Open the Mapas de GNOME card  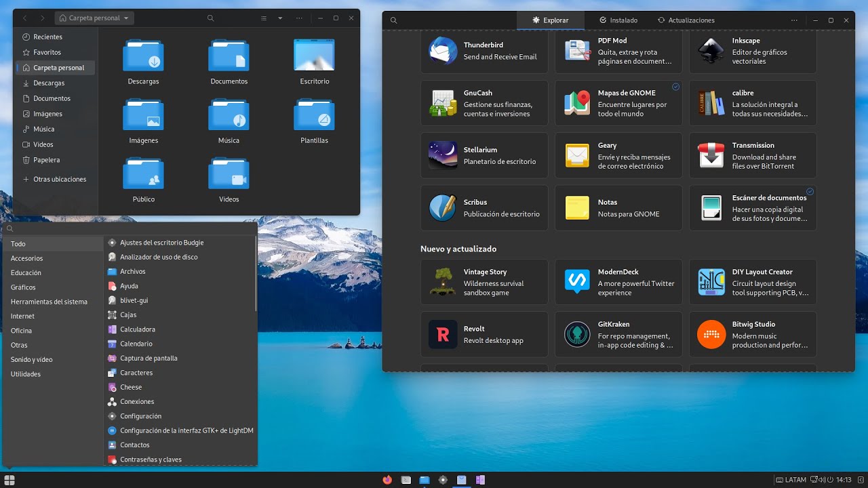click(618, 103)
